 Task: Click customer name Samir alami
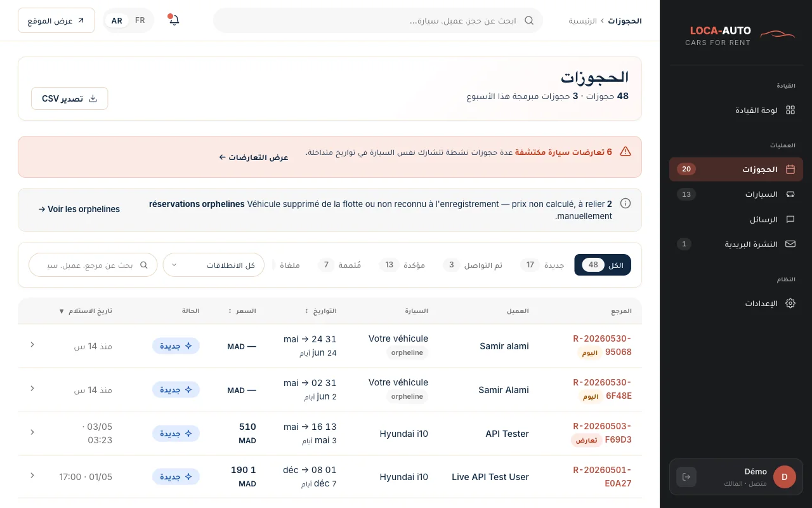pyautogui.click(x=504, y=346)
